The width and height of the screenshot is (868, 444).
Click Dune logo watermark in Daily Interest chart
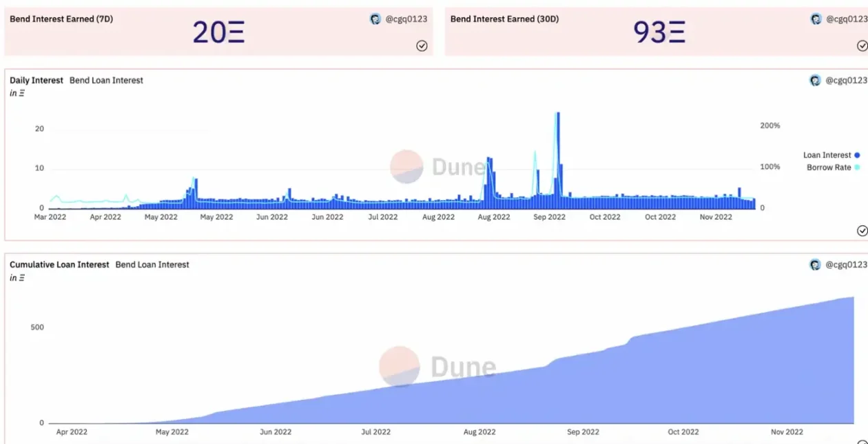tap(406, 167)
